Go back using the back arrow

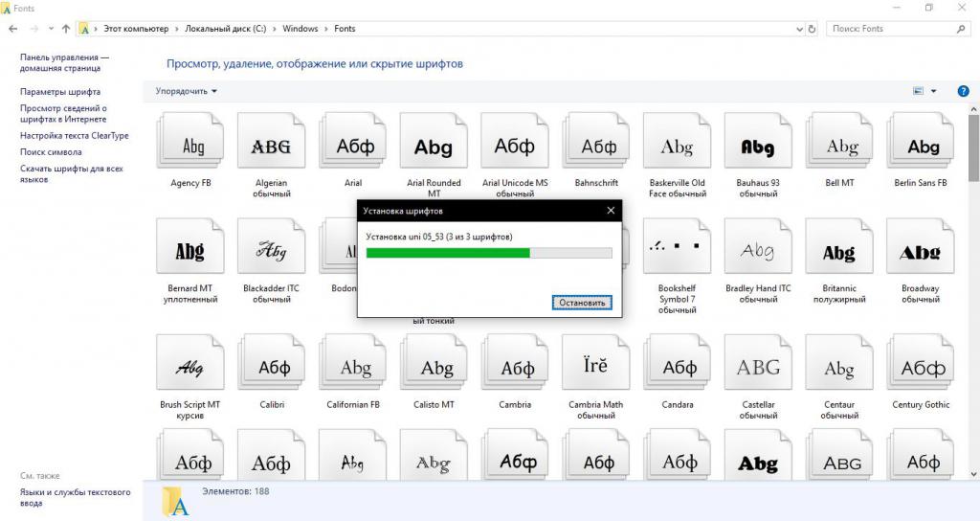pyautogui.click(x=13, y=29)
